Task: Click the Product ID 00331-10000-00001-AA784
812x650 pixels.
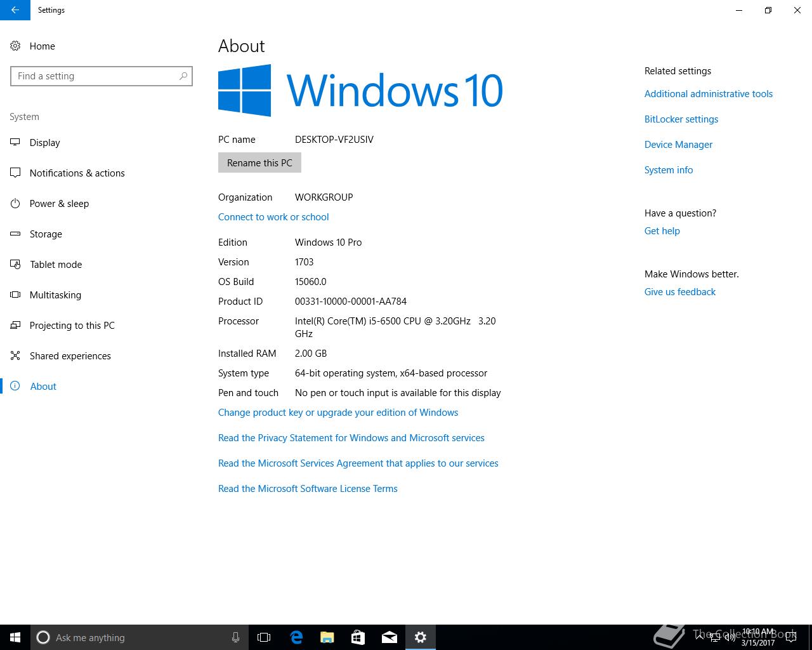Action: (x=351, y=302)
